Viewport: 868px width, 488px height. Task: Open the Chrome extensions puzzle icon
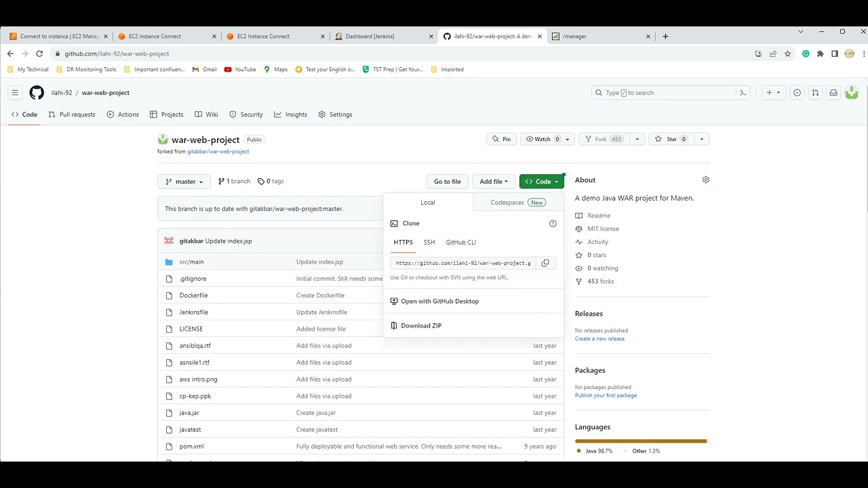pos(821,54)
